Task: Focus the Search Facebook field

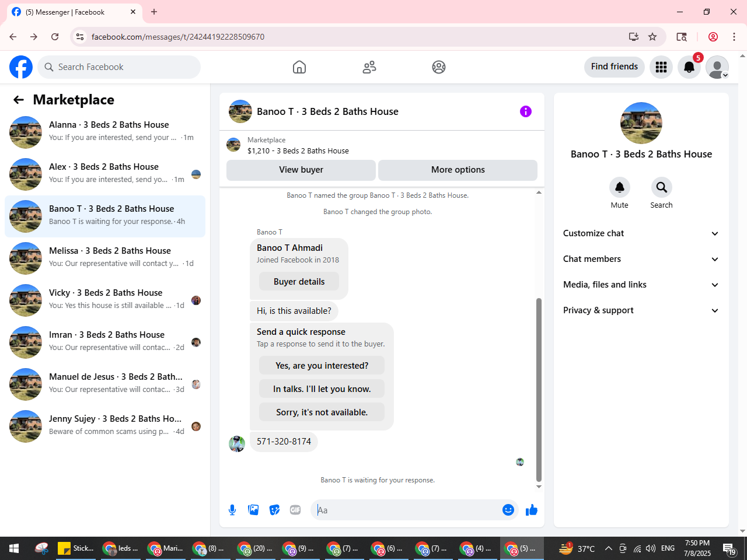Action: tap(119, 67)
